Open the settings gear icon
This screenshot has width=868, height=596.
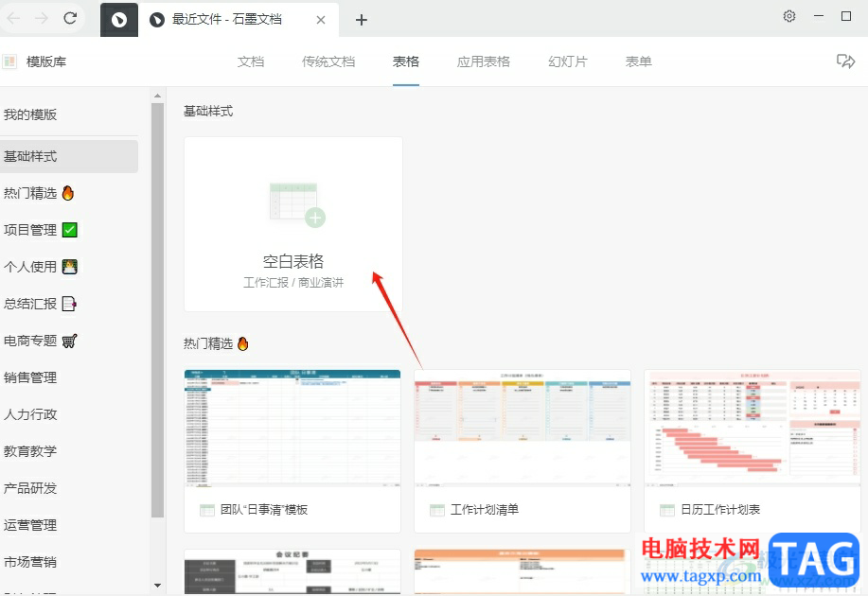click(x=789, y=16)
